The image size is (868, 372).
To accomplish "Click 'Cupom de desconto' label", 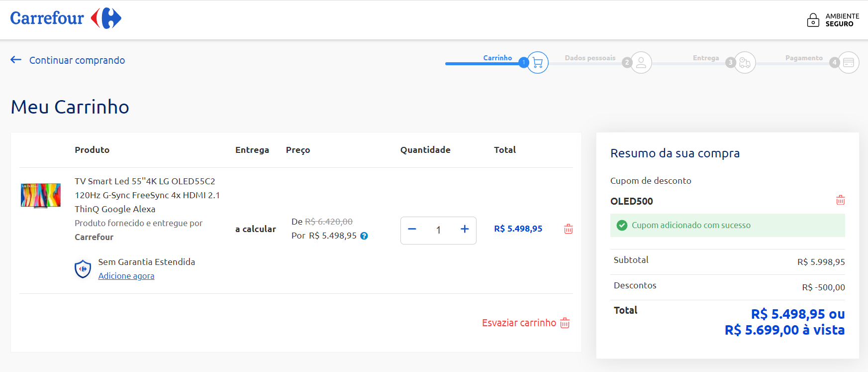I will (x=651, y=181).
